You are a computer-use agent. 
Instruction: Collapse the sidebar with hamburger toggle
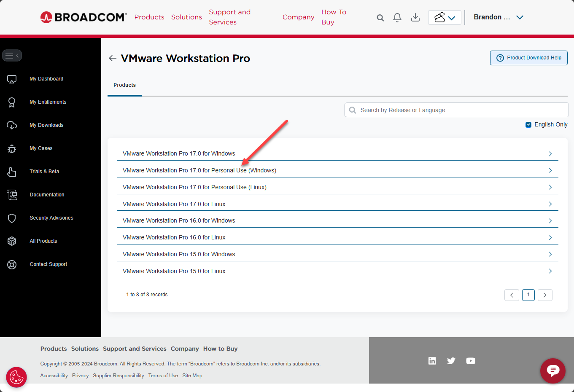[x=12, y=56]
